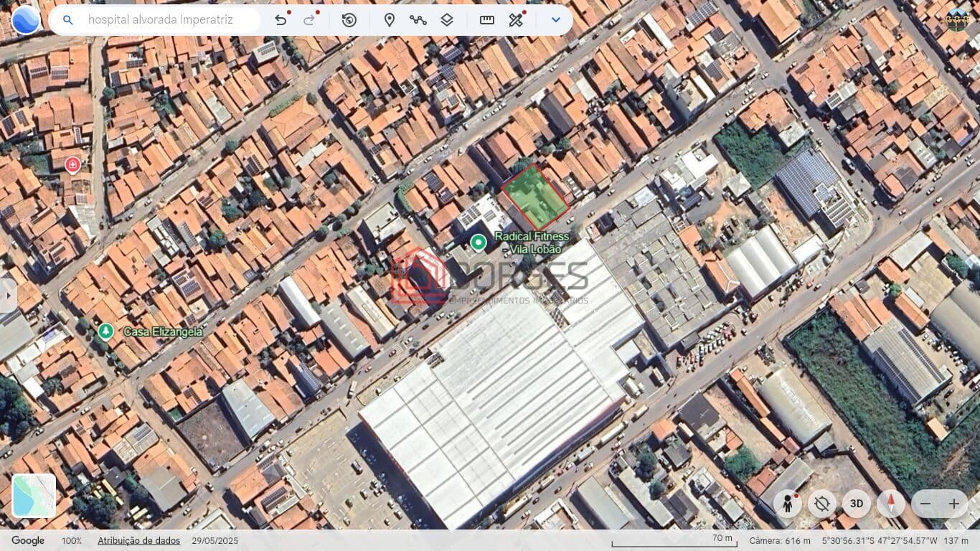Toggle the globe rotation lock button

coord(822,504)
